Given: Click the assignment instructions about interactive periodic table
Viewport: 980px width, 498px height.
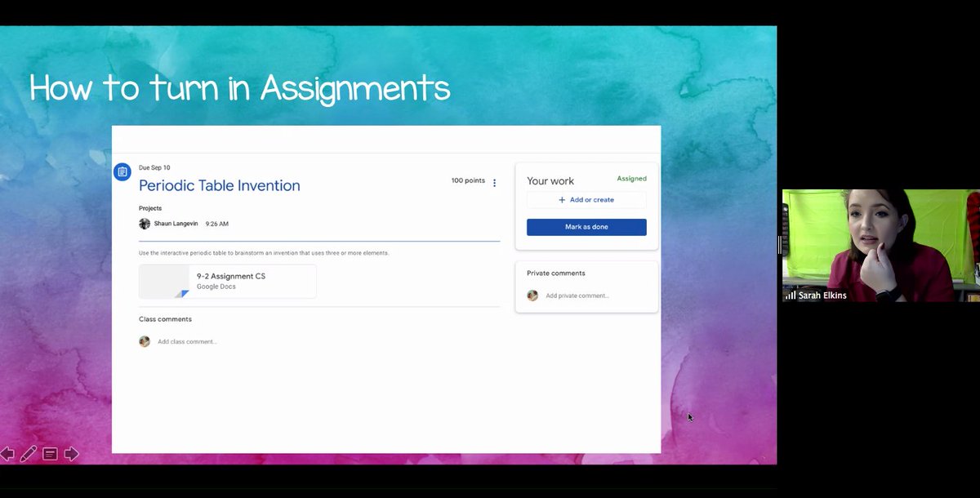Looking at the screenshot, I should tap(264, 253).
